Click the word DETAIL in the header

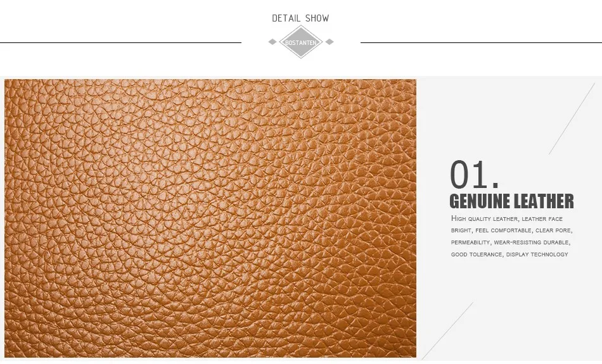point(286,18)
